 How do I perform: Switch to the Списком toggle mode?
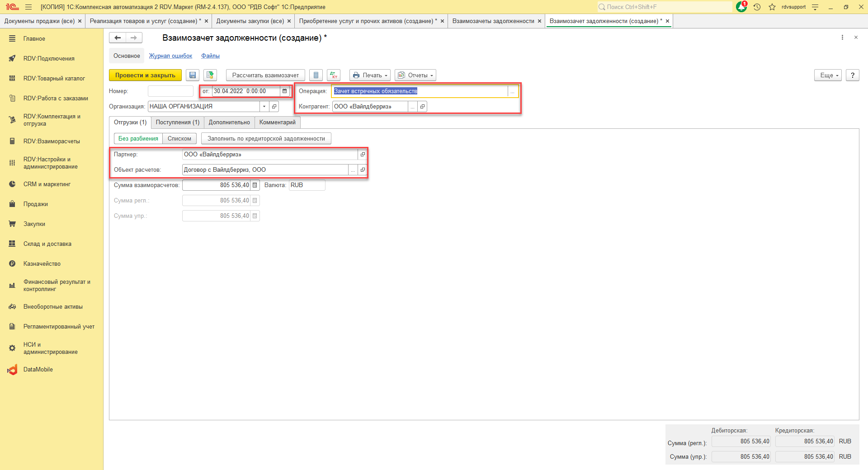(179, 139)
